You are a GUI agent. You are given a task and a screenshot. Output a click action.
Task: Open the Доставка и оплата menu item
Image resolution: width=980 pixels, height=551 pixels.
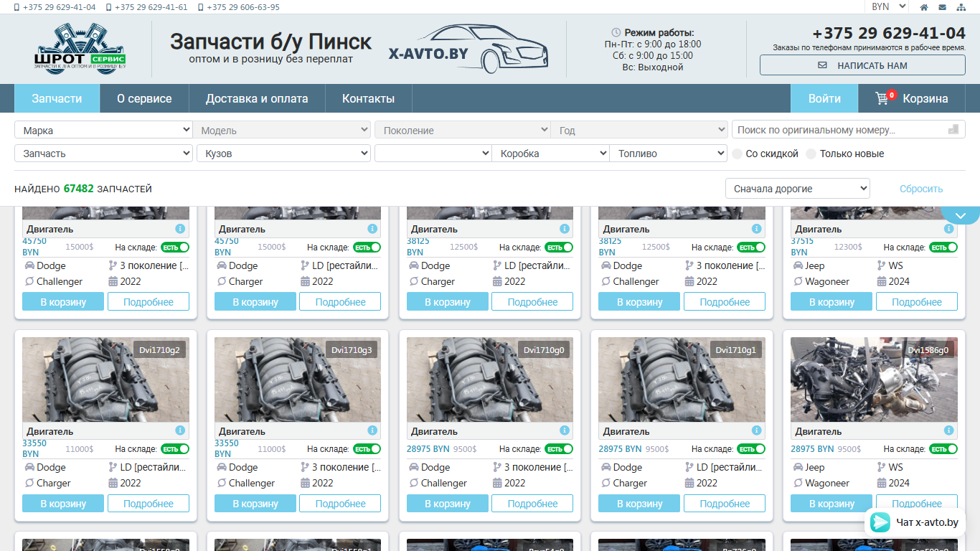coord(257,98)
